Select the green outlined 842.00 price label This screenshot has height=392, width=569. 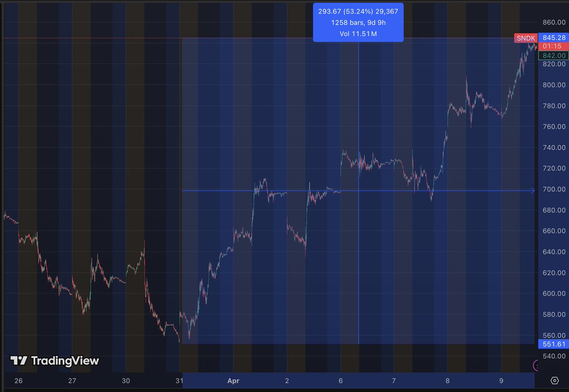(553, 55)
